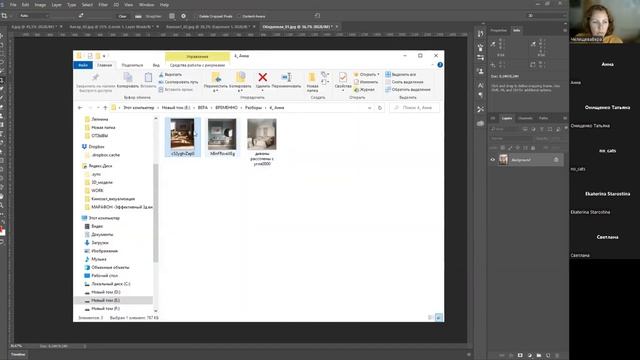Click the Explorer navigation pane scrollbar
The image size is (640, 360).
[156, 213]
